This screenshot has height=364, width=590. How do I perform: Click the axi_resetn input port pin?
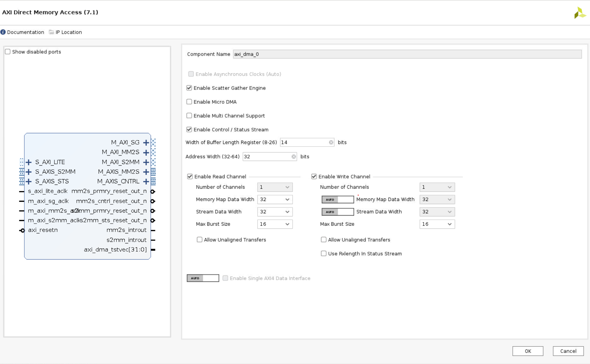22,230
